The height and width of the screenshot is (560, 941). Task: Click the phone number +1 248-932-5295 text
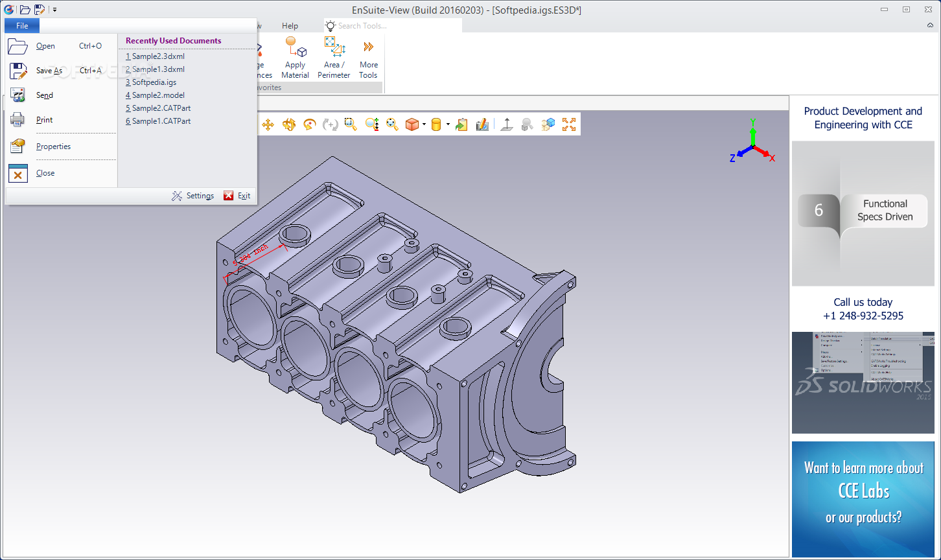[x=863, y=316]
